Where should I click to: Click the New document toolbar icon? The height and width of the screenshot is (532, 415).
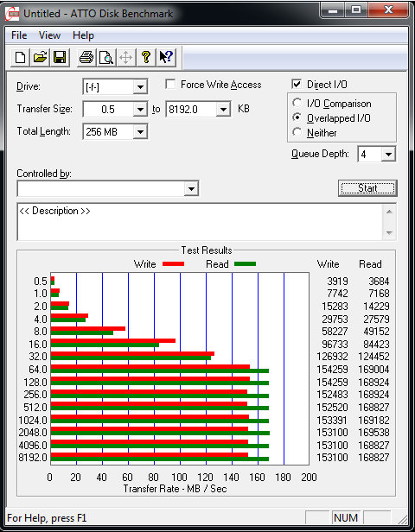pos(21,57)
